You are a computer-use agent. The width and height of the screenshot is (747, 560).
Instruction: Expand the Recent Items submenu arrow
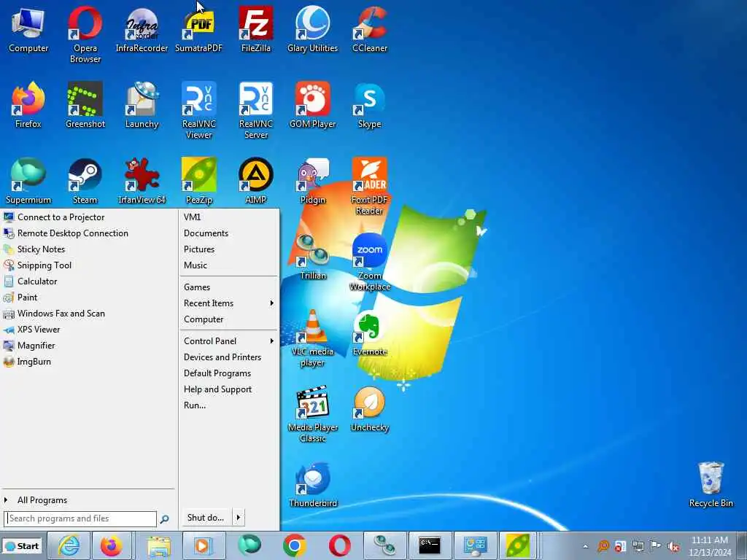(271, 303)
